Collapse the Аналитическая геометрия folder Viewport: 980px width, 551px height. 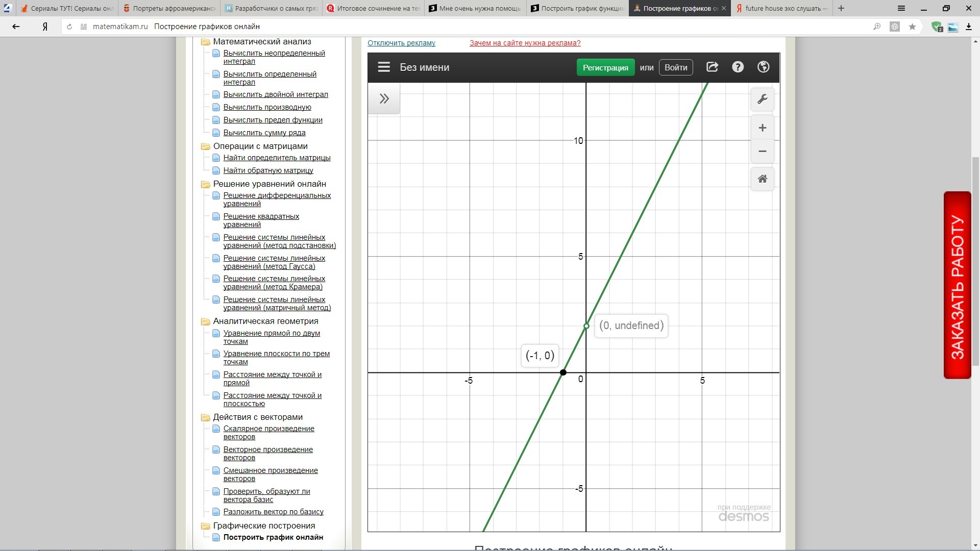pyautogui.click(x=206, y=321)
